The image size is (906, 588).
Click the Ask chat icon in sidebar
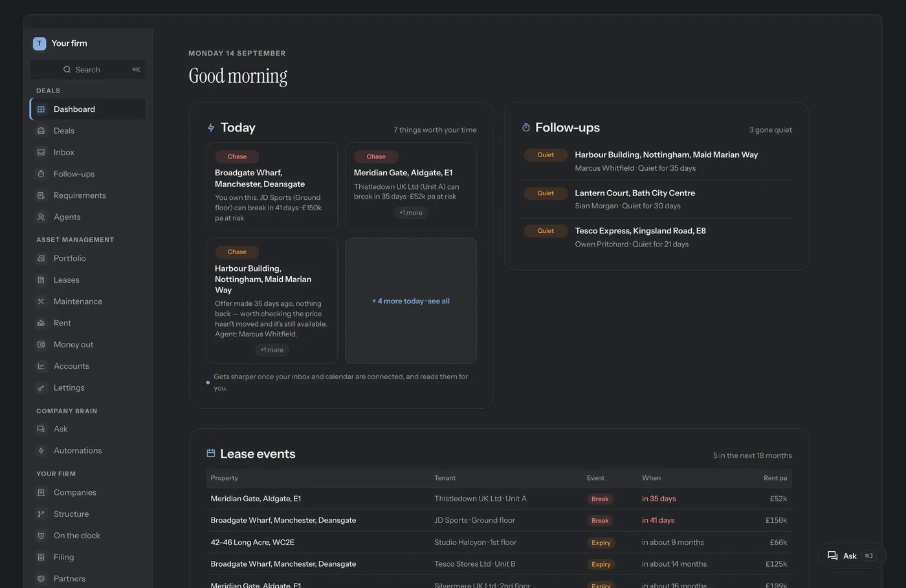pyautogui.click(x=41, y=429)
